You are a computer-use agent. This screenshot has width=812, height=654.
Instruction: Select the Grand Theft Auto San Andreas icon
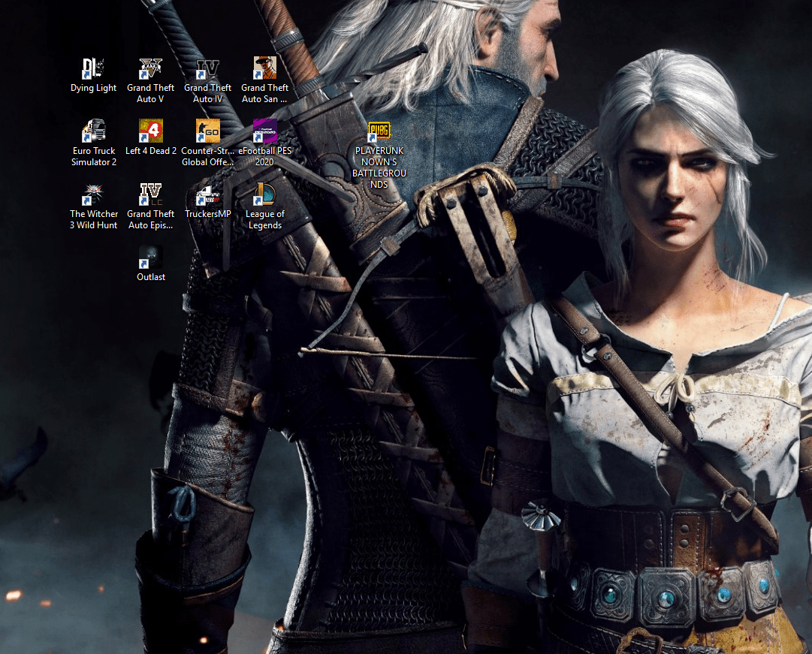tap(264, 68)
